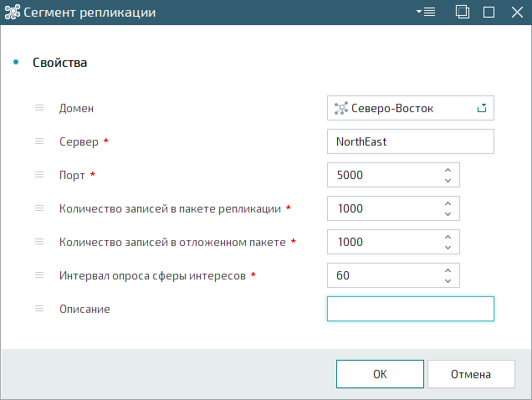The image size is (532, 400).
Task: Decrease the Порт value with the down arrow
Action: tap(448, 180)
